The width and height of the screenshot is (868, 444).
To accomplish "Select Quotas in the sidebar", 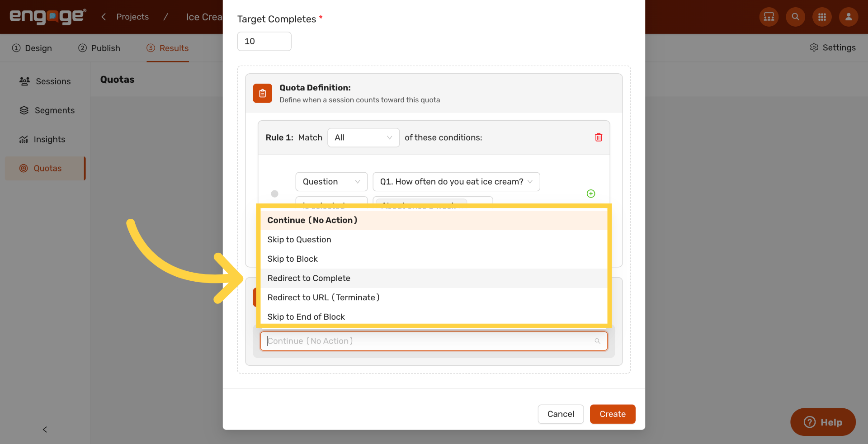I will [x=45, y=168].
